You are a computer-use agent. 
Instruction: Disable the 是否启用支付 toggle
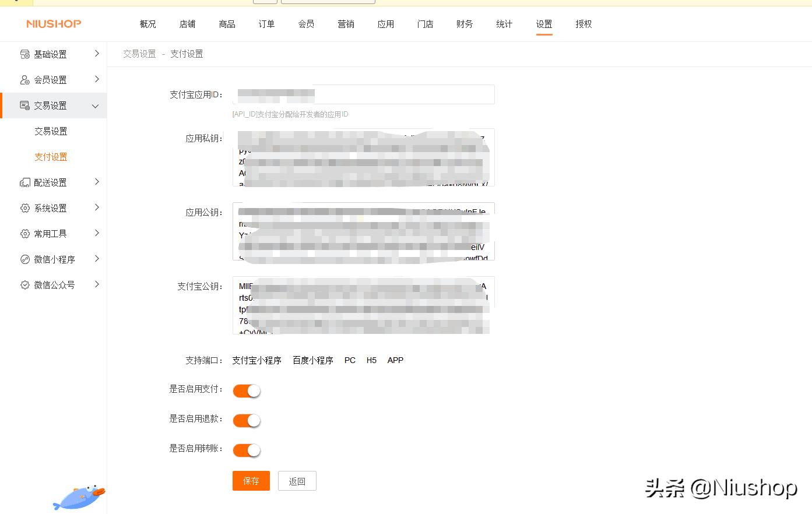coord(246,390)
